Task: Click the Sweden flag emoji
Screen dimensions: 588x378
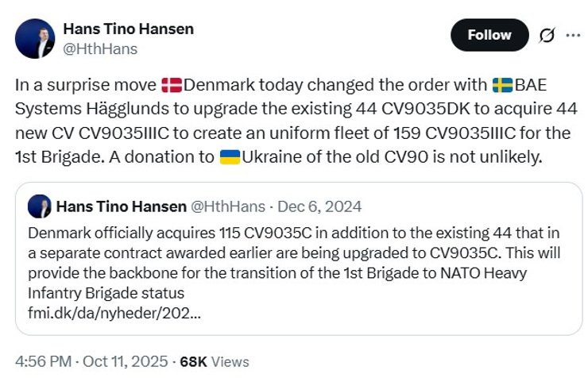Action: 501,85
